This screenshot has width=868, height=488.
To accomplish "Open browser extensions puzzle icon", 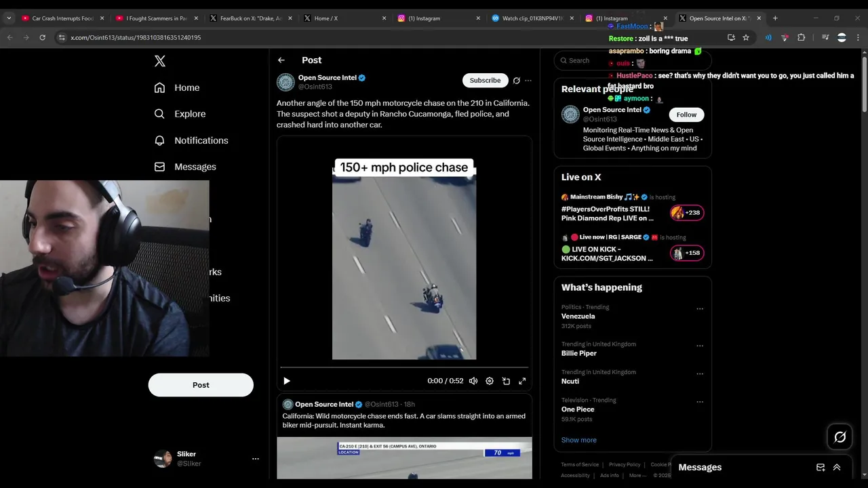I will click(801, 37).
